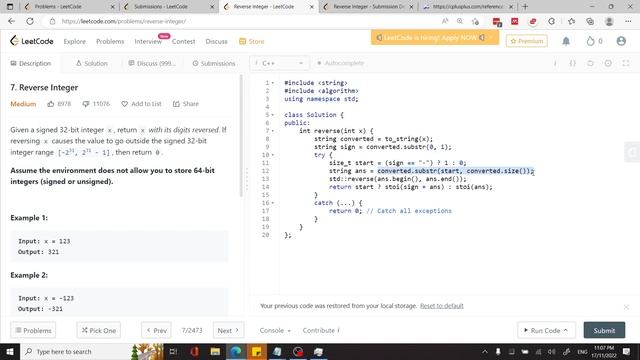Click Pick One random problem

point(99,330)
